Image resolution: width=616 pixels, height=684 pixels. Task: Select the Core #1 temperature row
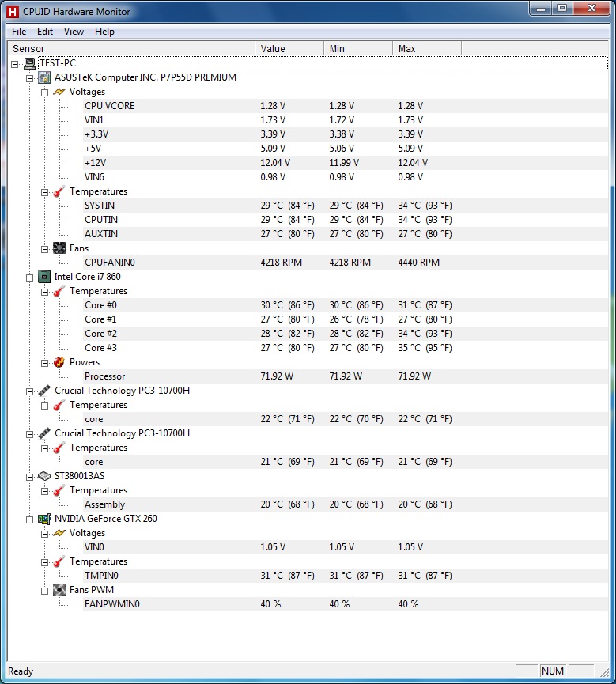(346, 319)
